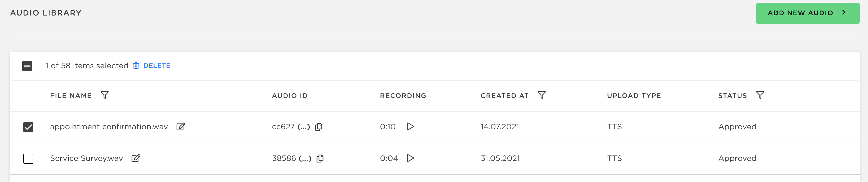The image size is (868, 182).
Task: Click the trash icon beside Delete
Action: [136, 65]
